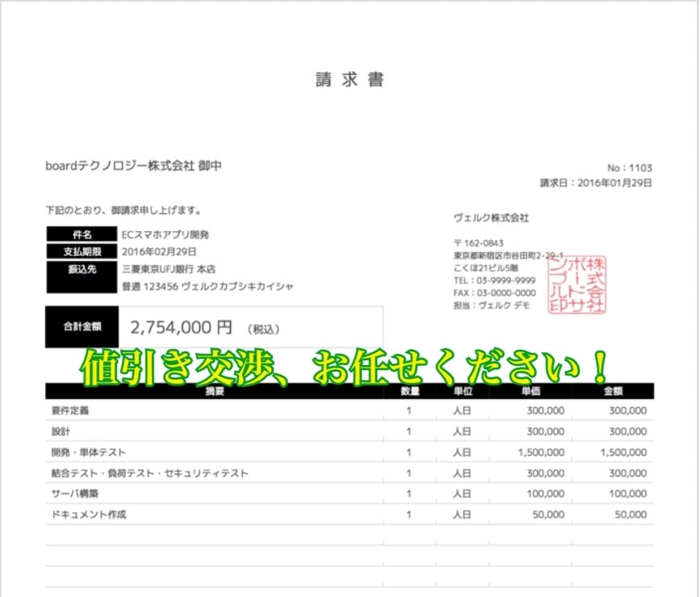700x597 pixels.
Task: Click the 300,000 amount in 要件定義 row
Action: pos(627,410)
